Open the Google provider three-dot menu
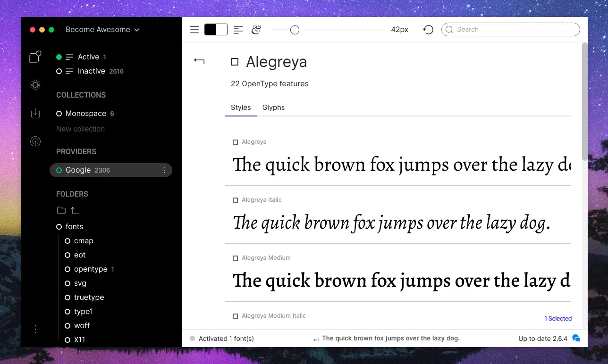This screenshot has height=364, width=608. click(164, 170)
